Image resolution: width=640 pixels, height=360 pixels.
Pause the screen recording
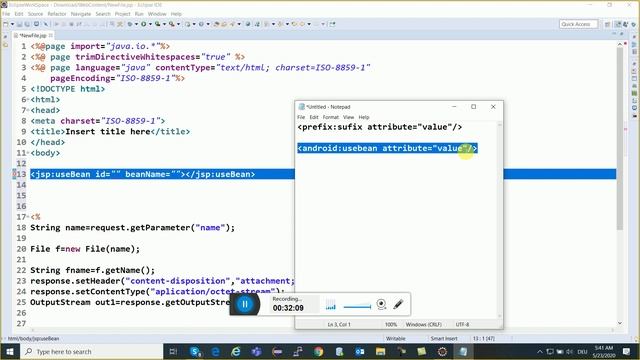point(245,304)
